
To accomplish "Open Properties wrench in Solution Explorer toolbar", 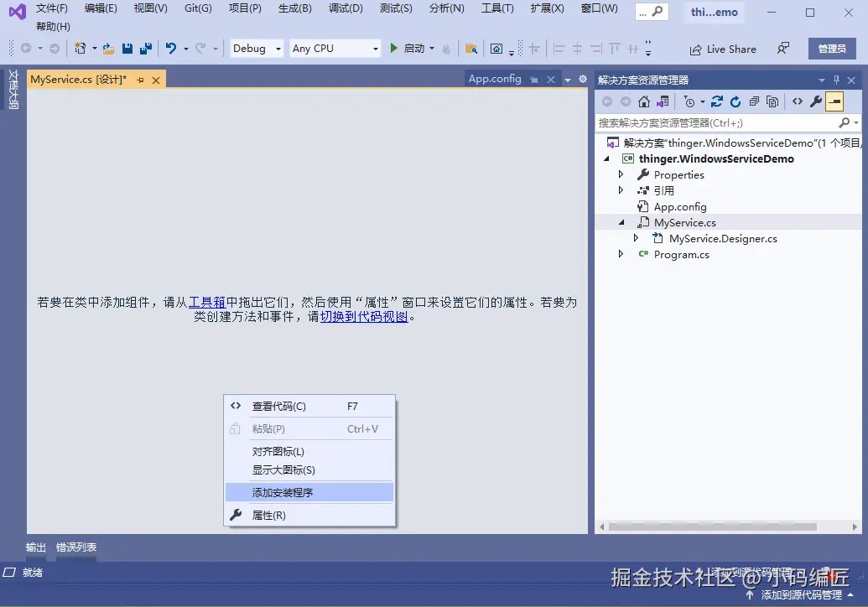I will click(x=816, y=101).
